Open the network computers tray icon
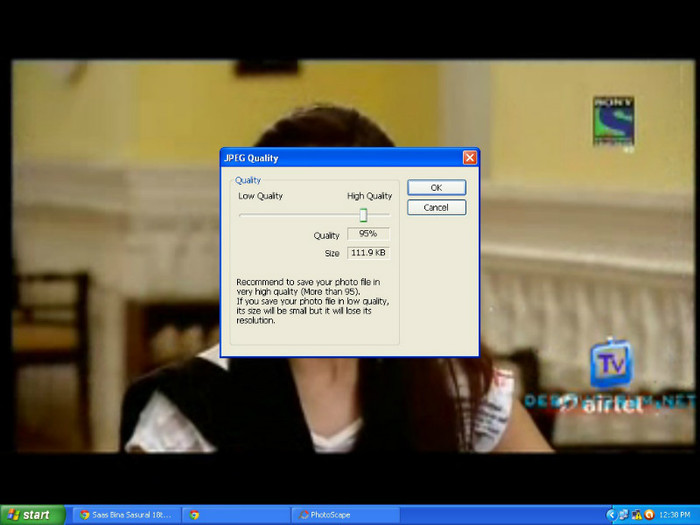 (x=623, y=515)
